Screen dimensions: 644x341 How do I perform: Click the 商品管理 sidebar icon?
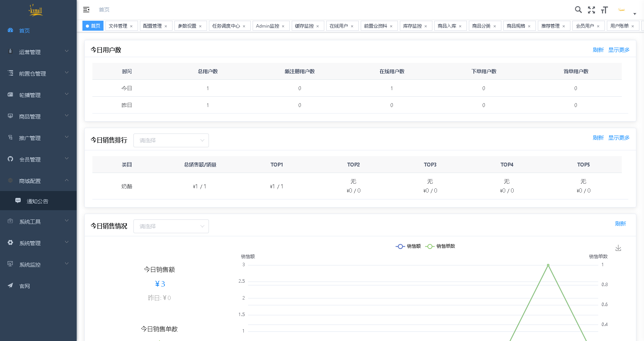(10, 116)
